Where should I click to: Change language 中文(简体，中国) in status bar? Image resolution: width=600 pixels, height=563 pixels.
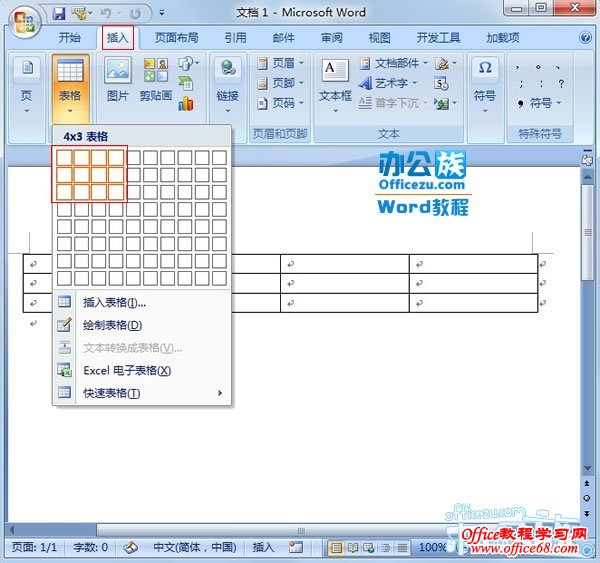click(194, 547)
